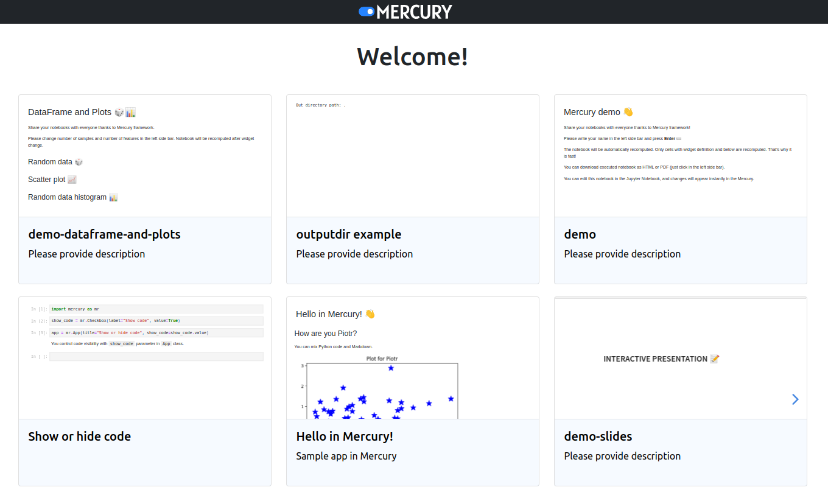Open the demo-dataframe-and-plots app
The height and width of the screenshot is (504, 828).
(104, 234)
